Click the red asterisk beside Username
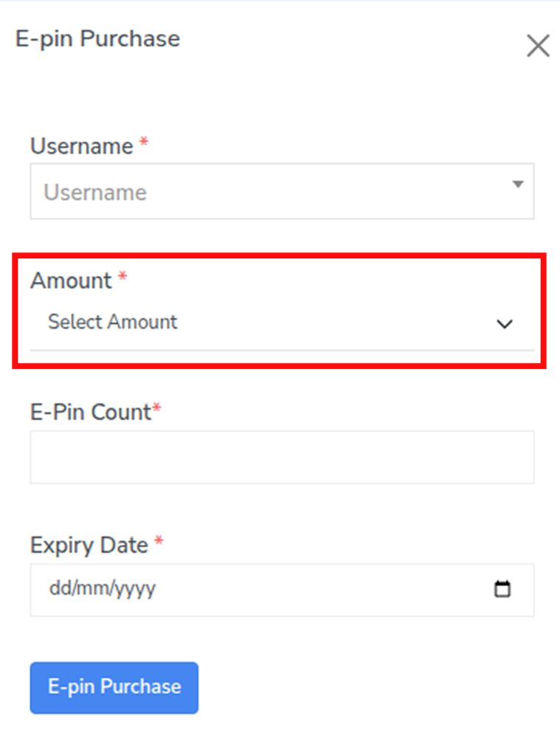Viewport: 560px width, 756px height. click(x=144, y=144)
